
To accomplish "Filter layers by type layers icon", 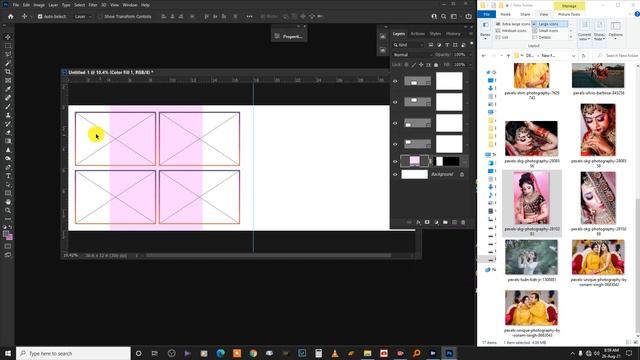I will pyautogui.click(x=447, y=45).
